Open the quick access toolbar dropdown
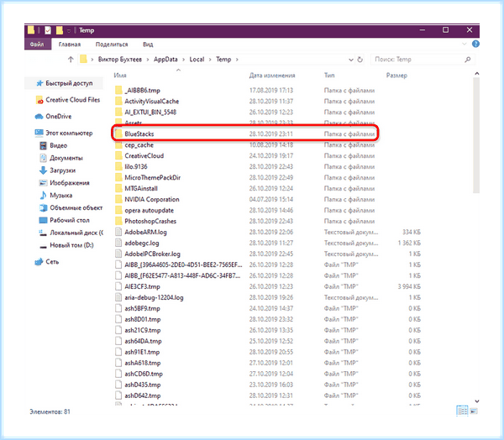 click(x=69, y=31)
